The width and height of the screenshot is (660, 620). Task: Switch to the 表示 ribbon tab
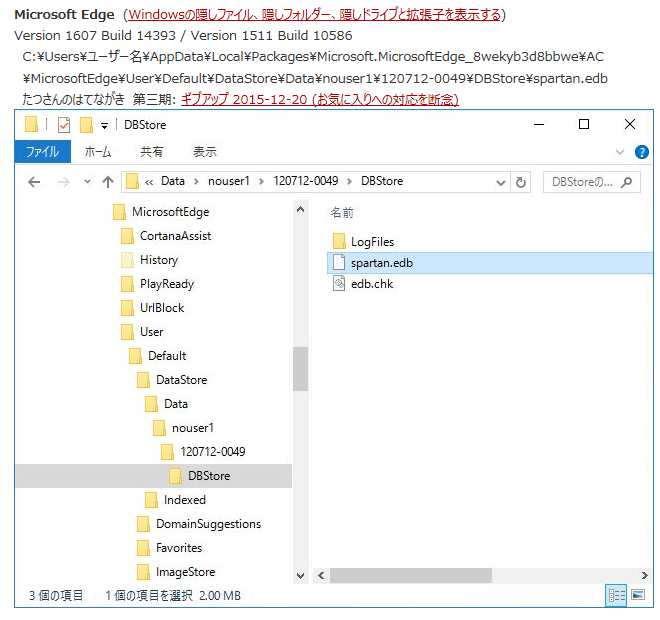click(x=205, y=152)
